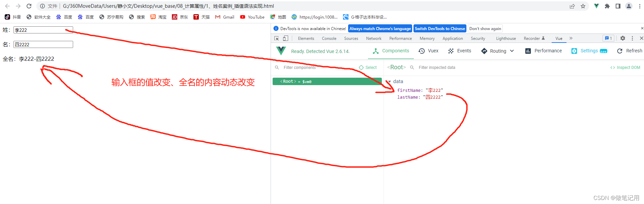
Task: Open the Vue Events view
Action: (x=459, y=51)
